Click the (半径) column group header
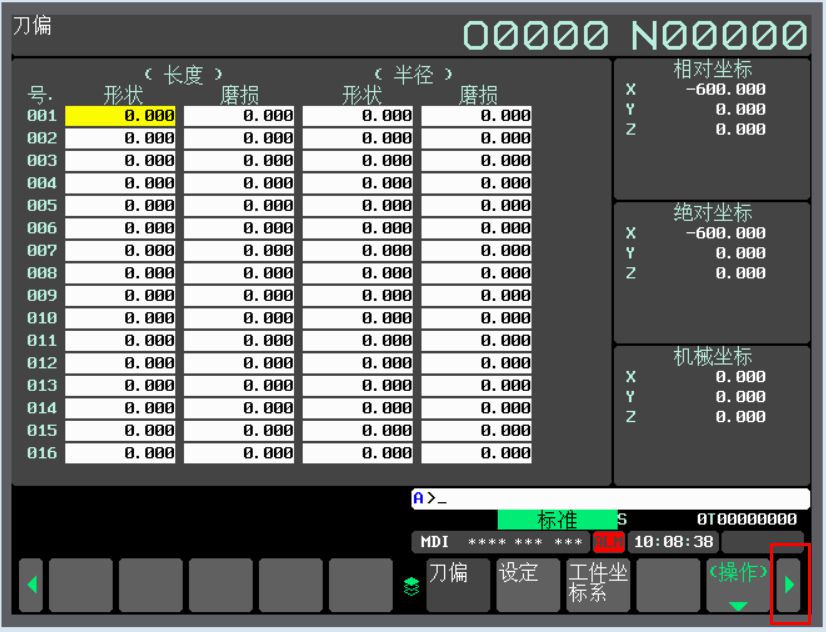 [413, 75]
